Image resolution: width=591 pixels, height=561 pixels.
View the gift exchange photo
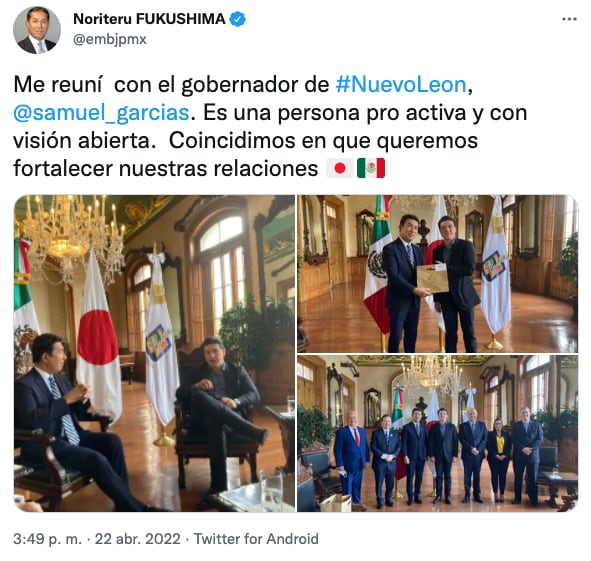click(x=437, y=274)
